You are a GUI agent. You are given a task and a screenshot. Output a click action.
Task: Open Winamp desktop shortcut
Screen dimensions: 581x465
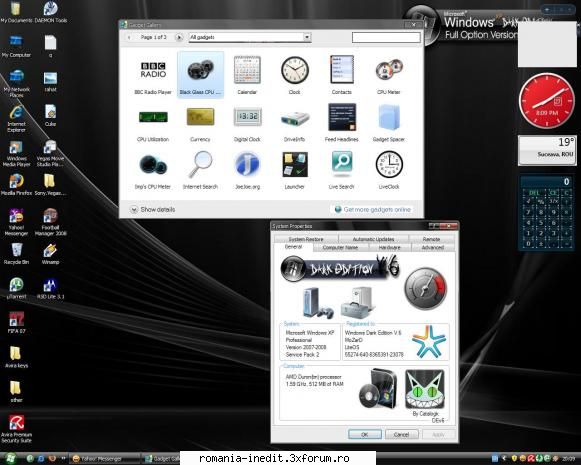pyautogui.click(x=50, y=254)
